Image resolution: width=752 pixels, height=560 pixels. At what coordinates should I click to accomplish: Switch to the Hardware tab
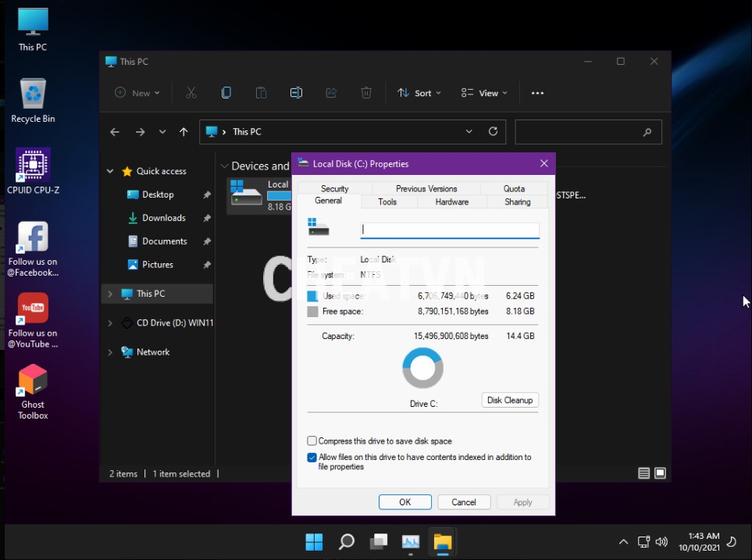click(451, 202)
